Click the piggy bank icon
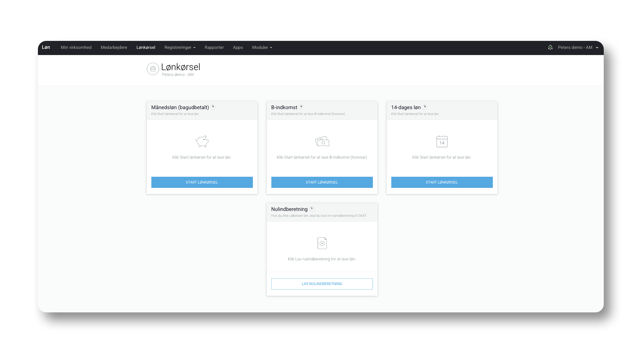 coord(202,141)
